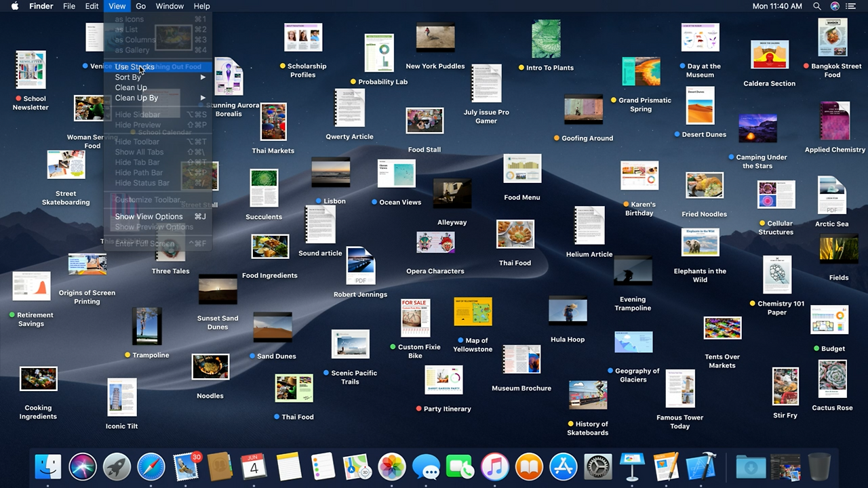The width and height of the screenshot is (868, 488).
Task: Select the Qwerty Article document
Action: click(349, 108)
